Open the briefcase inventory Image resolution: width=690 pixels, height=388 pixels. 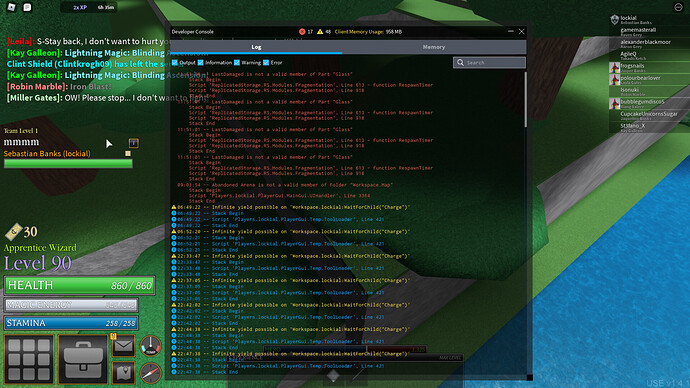tap(83, 359)
